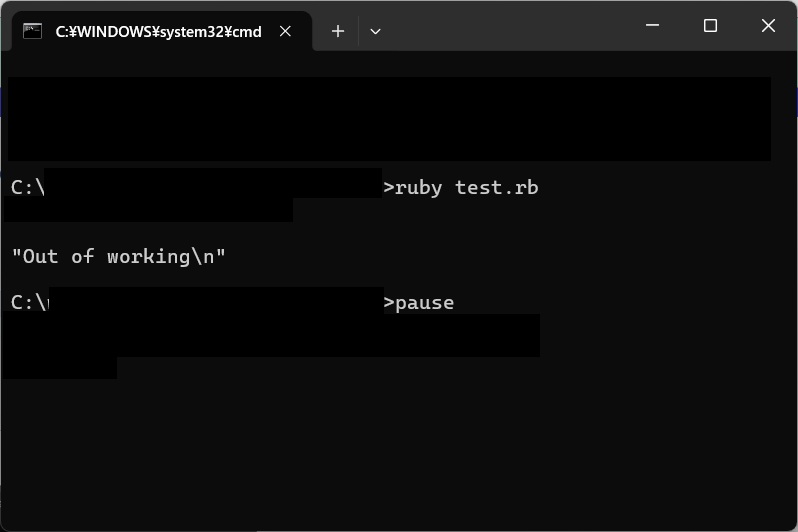Click the cmd icon in the tab
798x532 pixels.
pyautogui.click(x=33, y=31)
